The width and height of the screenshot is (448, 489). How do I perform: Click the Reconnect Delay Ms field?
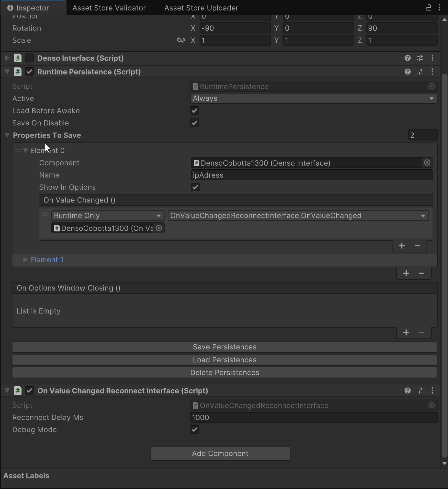[314, 417]
